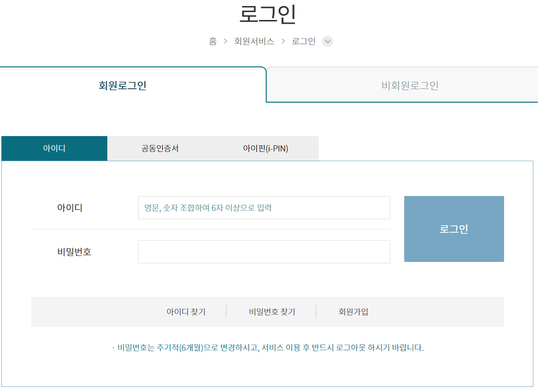
Task: Switch to the 아이핀(i-PIN) login tab
Action: [265, 148]
